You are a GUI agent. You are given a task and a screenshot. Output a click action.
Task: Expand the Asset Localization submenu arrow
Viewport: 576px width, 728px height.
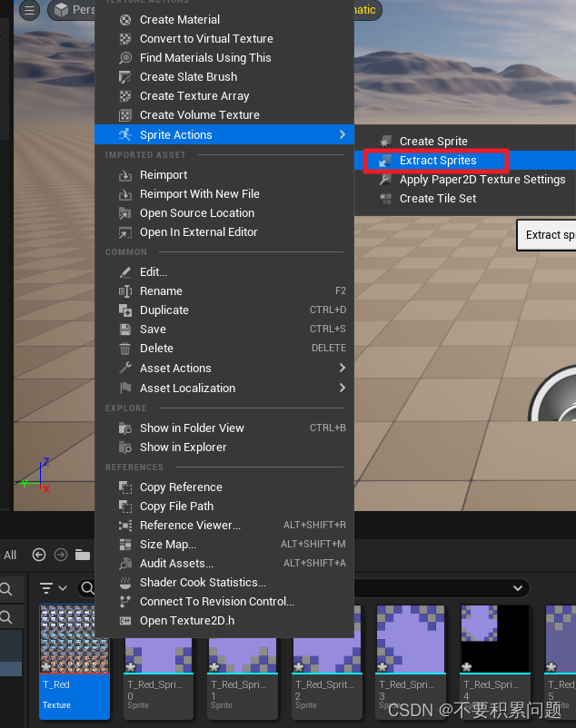(x=343, y=388)
